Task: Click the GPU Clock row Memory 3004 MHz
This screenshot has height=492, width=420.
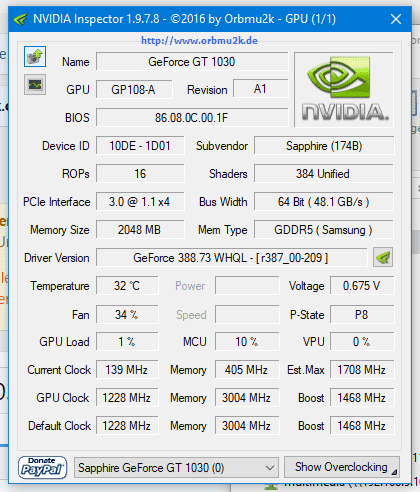Action: 247,397
